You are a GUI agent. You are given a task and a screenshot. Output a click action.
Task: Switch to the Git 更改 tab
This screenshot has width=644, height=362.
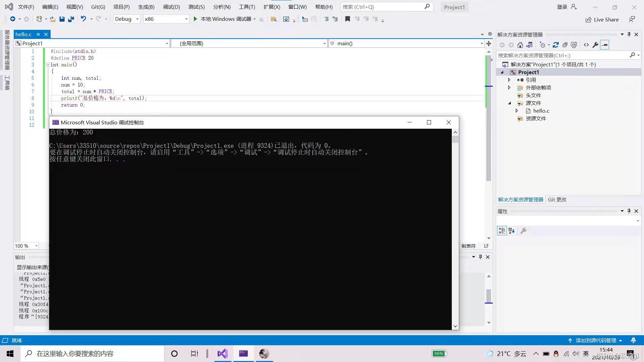pos(557,199)
